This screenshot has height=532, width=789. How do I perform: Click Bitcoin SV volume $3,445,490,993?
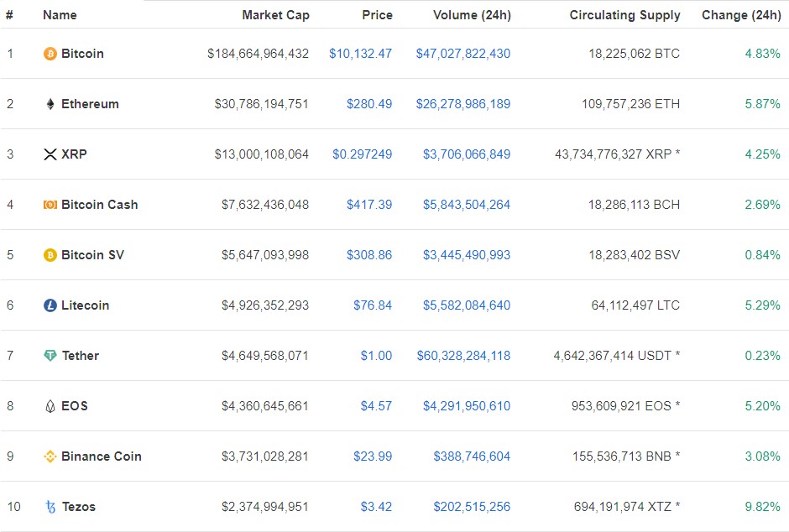(467, 255)
